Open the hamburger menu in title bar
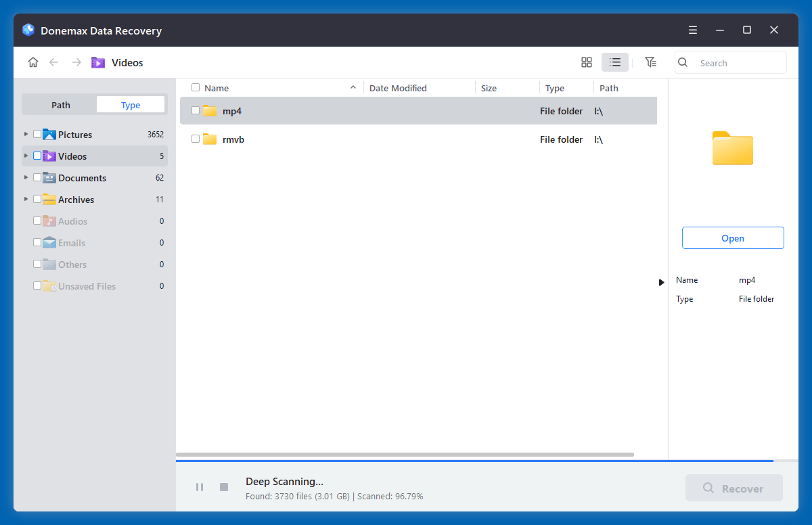 click(692, 30)
